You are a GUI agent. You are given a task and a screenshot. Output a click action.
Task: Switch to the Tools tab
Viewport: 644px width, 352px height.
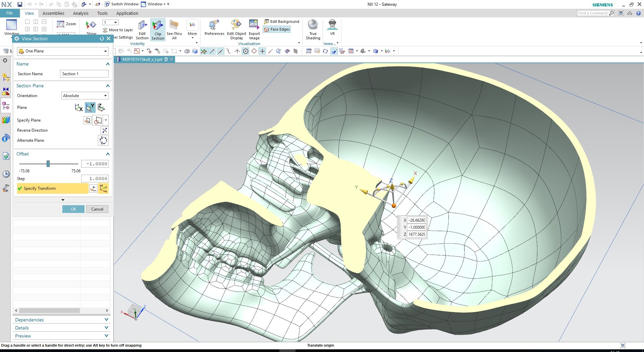tap(102, 13)
